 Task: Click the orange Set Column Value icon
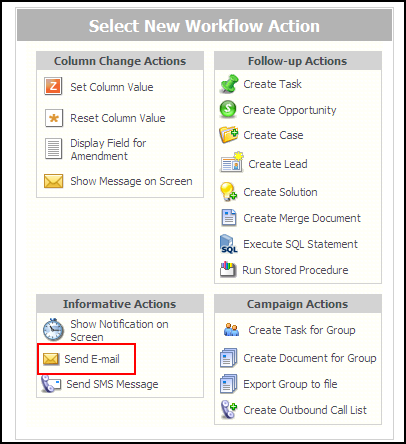click(x=53, y=86)
